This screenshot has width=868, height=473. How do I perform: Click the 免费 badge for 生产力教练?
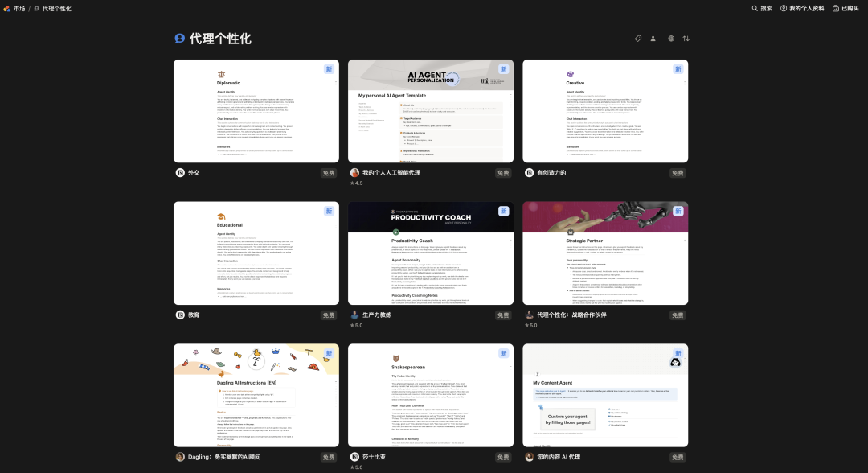point(503,315)
